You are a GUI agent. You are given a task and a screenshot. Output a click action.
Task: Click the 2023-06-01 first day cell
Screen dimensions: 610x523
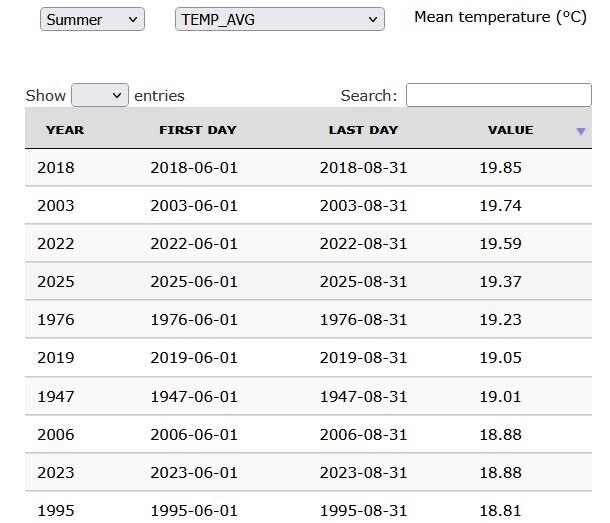[x=194, y=472]
